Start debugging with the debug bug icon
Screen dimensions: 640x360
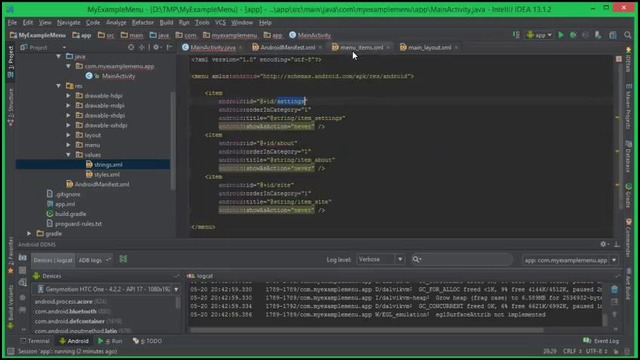[x=573, y=35]
